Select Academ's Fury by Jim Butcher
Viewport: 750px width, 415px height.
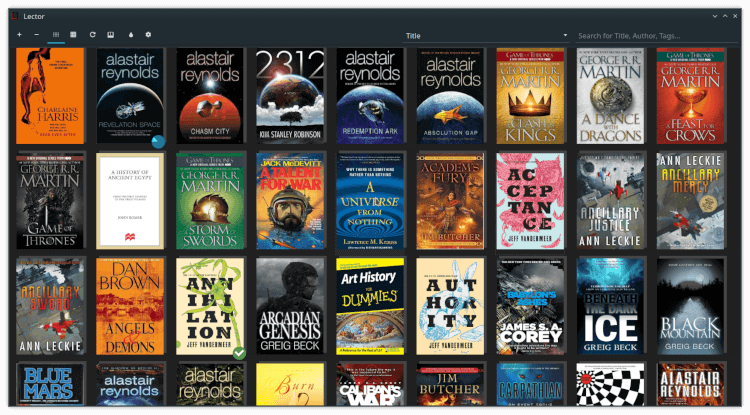point(450,201)
